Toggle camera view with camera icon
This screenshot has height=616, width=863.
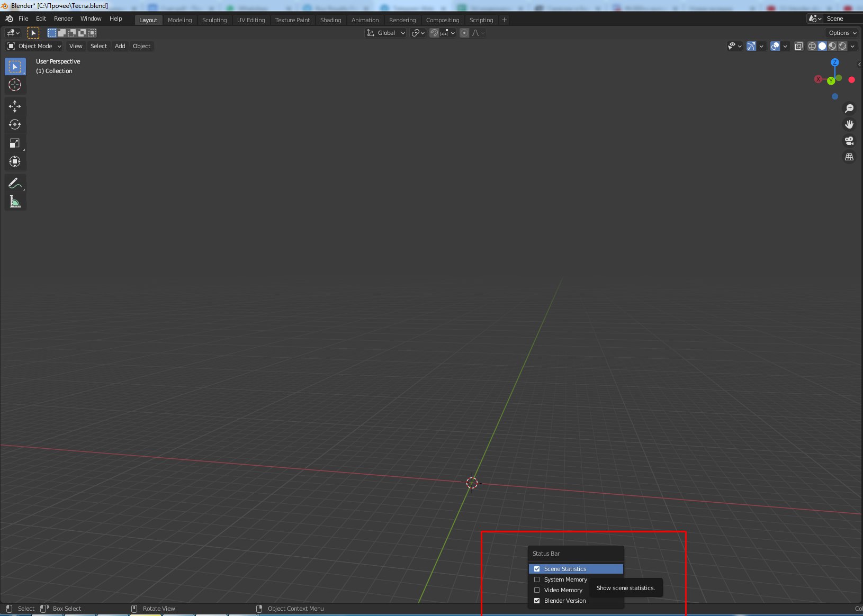849,141
